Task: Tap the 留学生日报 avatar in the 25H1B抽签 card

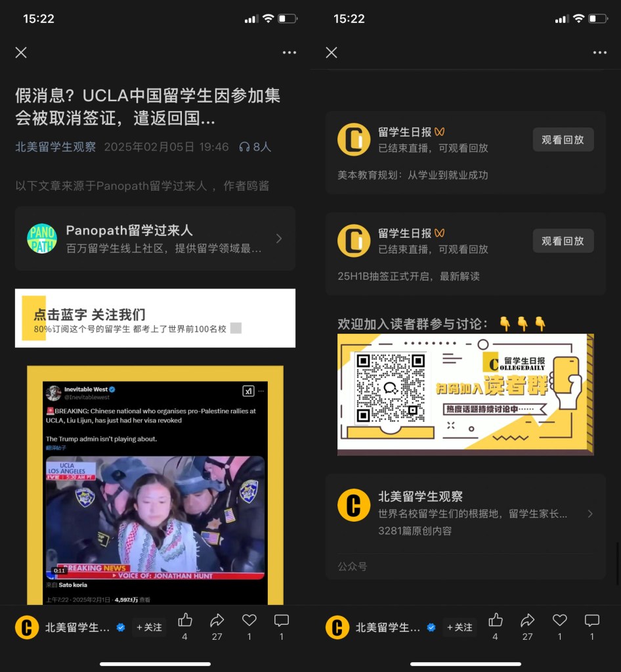Action: pyautogui.click(x=354, y=241)
